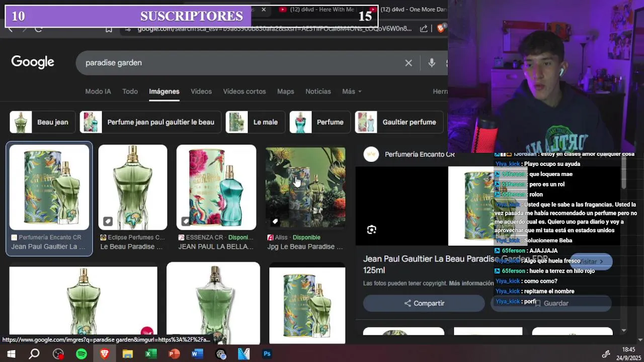Expand the Más search filter menu

coord(352,92)
